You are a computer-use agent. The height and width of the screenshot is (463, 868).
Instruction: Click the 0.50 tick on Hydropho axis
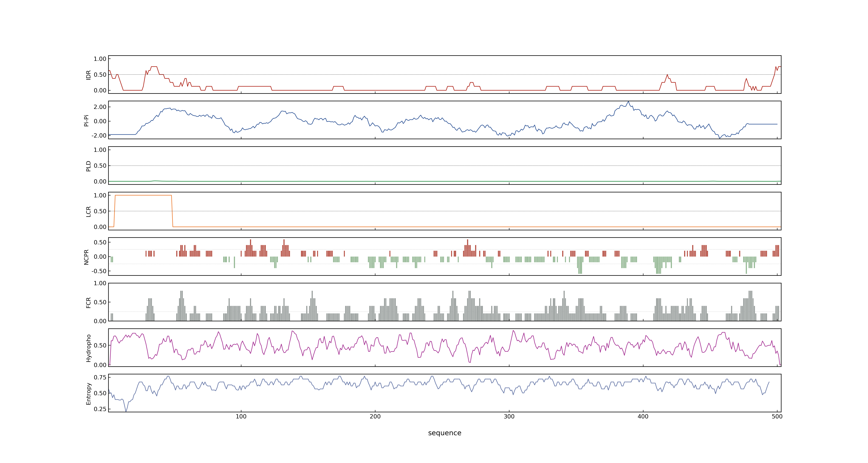click(100, 345)
